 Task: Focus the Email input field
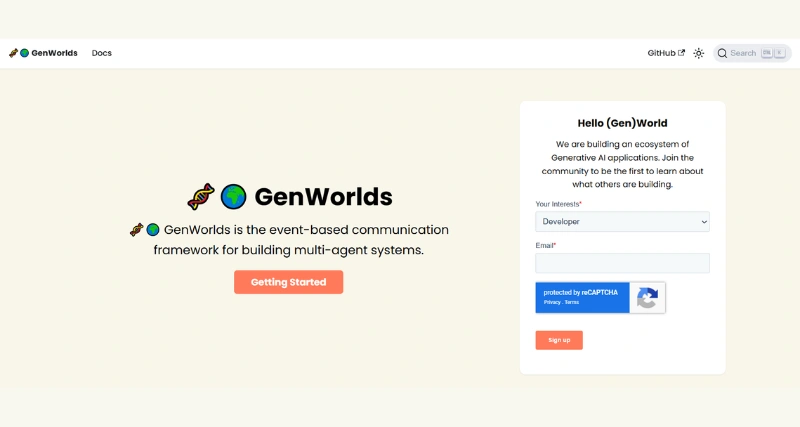coord(622,263)
